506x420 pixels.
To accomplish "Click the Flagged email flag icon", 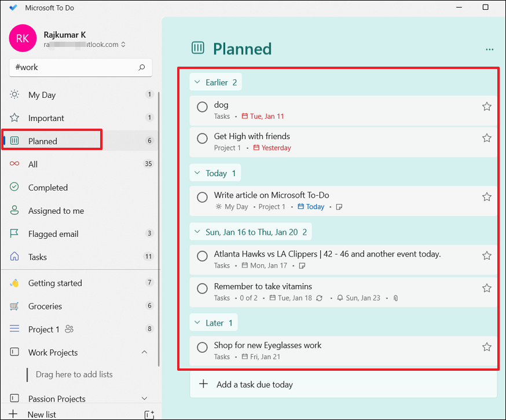I will (x=14, y=233).
